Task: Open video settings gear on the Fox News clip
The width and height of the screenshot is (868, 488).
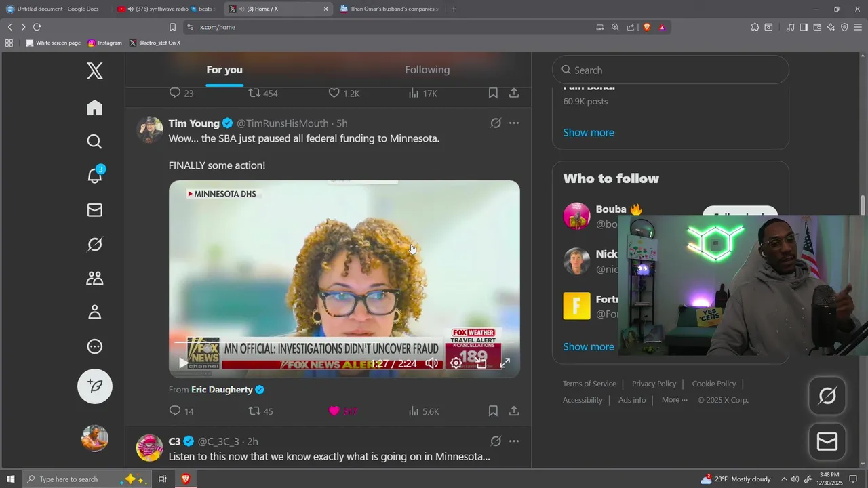Action: (456, 363)
